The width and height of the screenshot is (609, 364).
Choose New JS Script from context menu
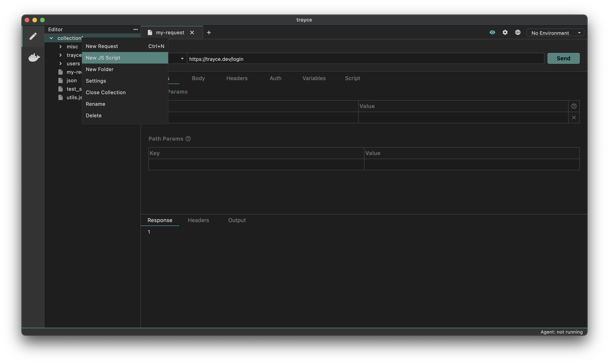click(x=125, y=58)
